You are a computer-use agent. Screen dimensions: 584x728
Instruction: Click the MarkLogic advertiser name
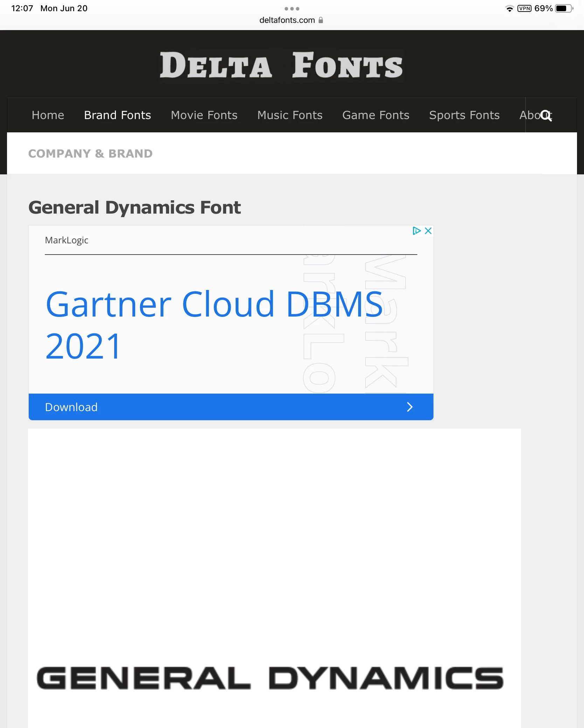click(67, 240)
